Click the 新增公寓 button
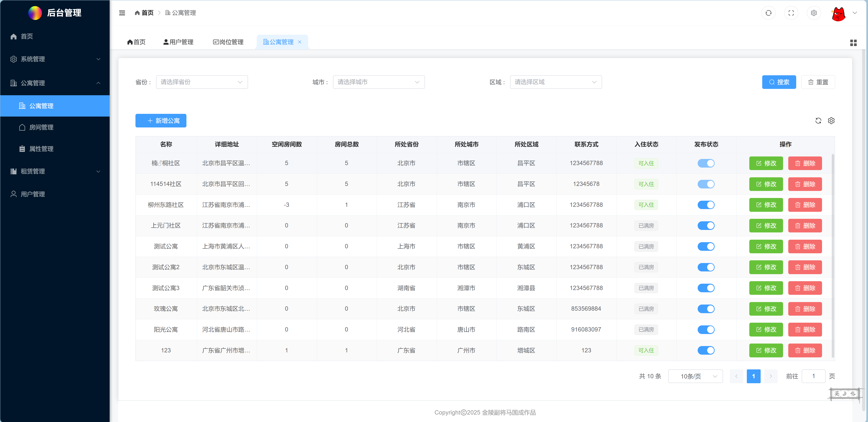This screenshot has height=422, width=868. (161, 120)
